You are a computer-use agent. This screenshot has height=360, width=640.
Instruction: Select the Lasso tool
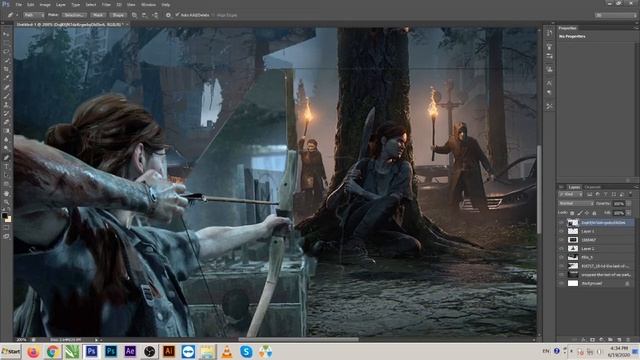[6, 52]
